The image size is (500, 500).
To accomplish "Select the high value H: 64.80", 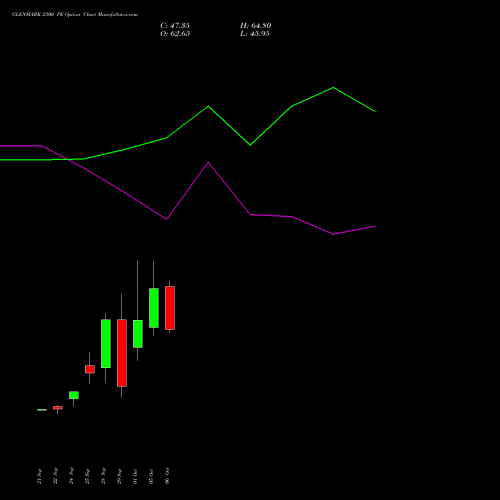I will tap(256, 26).
